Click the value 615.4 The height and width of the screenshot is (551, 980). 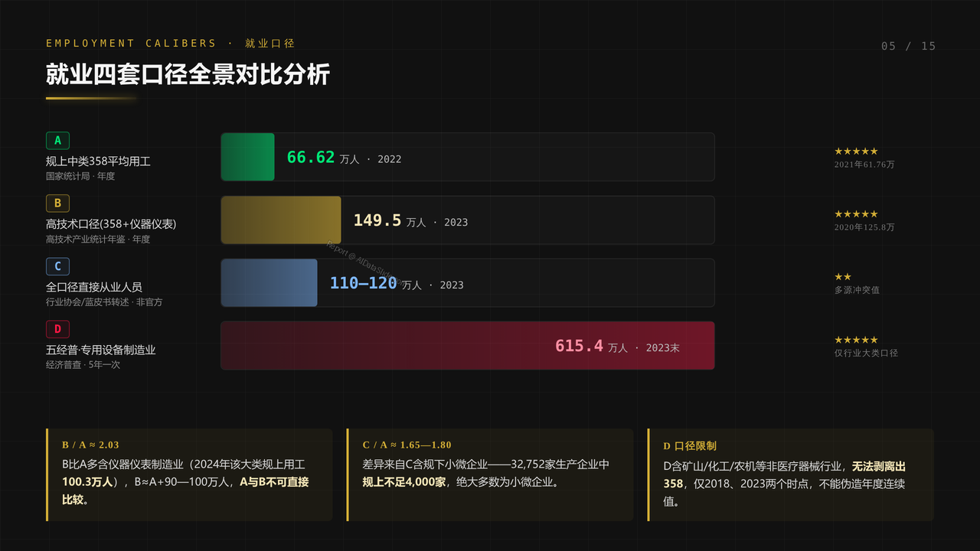point(580,346)
